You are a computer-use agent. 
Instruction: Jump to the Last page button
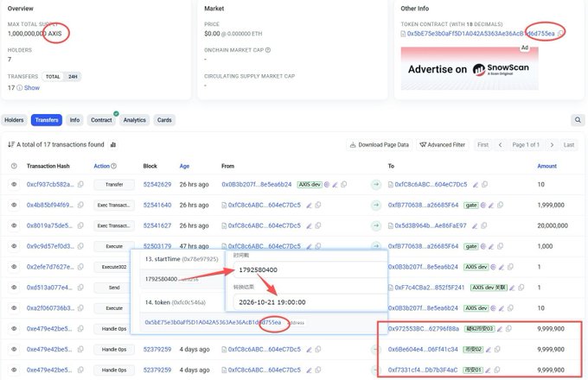point(569,145)
